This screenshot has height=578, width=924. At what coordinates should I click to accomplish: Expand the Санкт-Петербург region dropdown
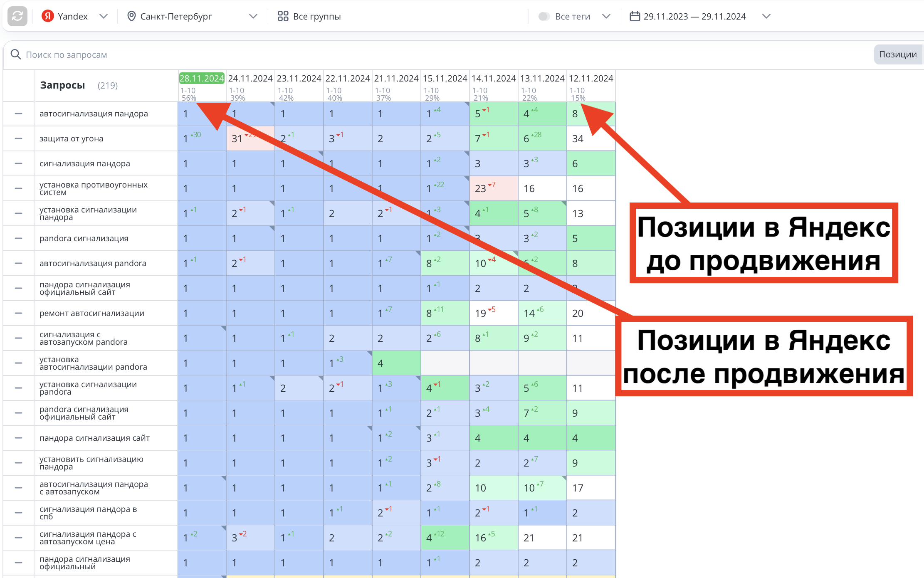click(x=253, y=16)
